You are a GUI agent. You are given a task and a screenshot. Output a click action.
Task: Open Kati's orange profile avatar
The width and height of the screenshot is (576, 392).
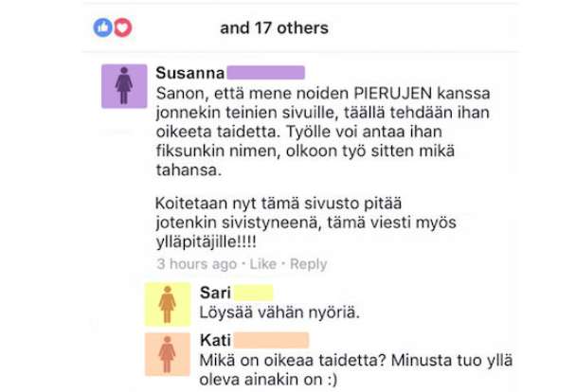point(168,354)
